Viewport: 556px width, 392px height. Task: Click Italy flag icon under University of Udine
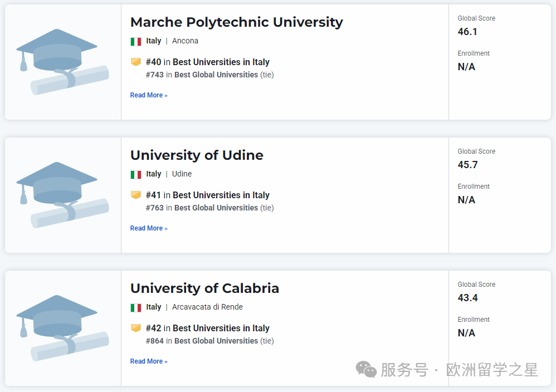pyautogui.click(x=136, y=174)
